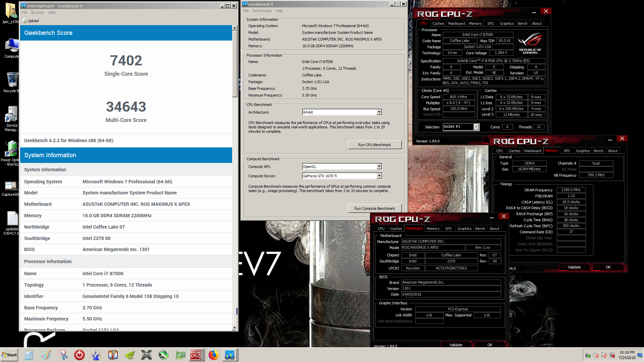Click the wizard taskbar icon
Viewport: 644px width, 362px height.
(96, 355)
